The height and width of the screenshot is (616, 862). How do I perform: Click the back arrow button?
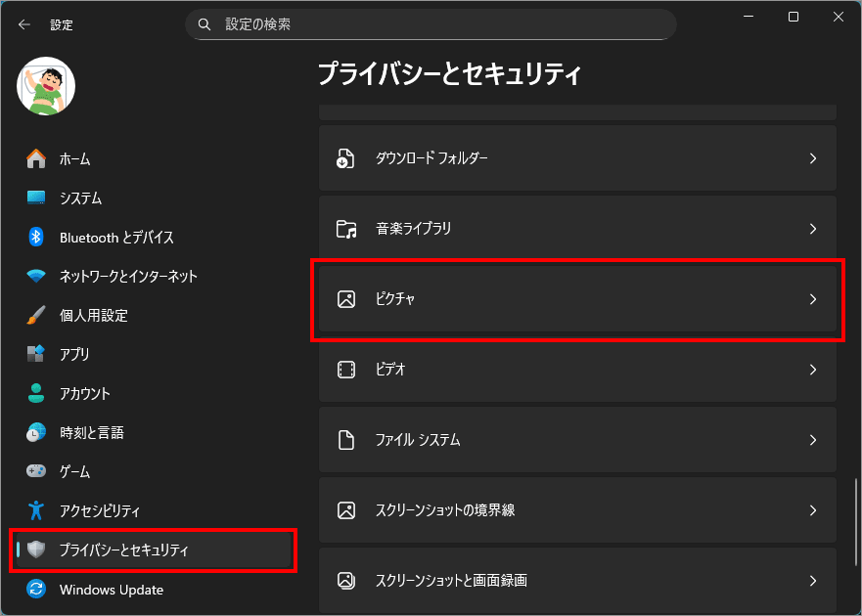pyautogui.click(x=23, y=24)
